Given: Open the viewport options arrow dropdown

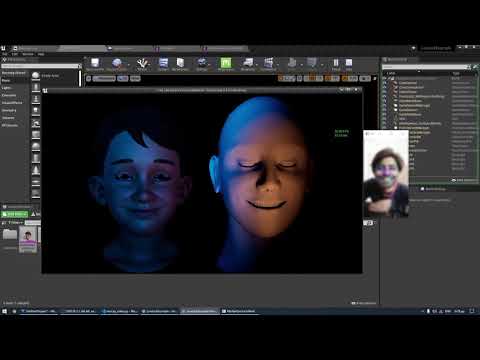Looking at the screenshot, I should 89,79.
